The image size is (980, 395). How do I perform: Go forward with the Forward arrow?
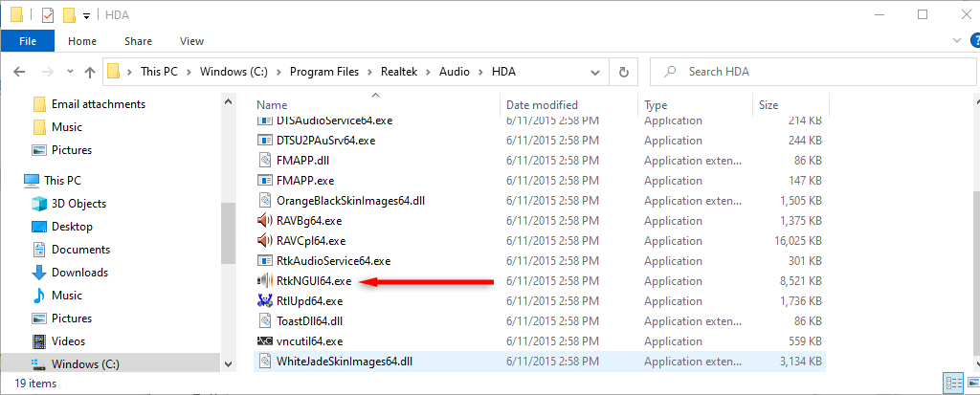click(x=46, y=72)
